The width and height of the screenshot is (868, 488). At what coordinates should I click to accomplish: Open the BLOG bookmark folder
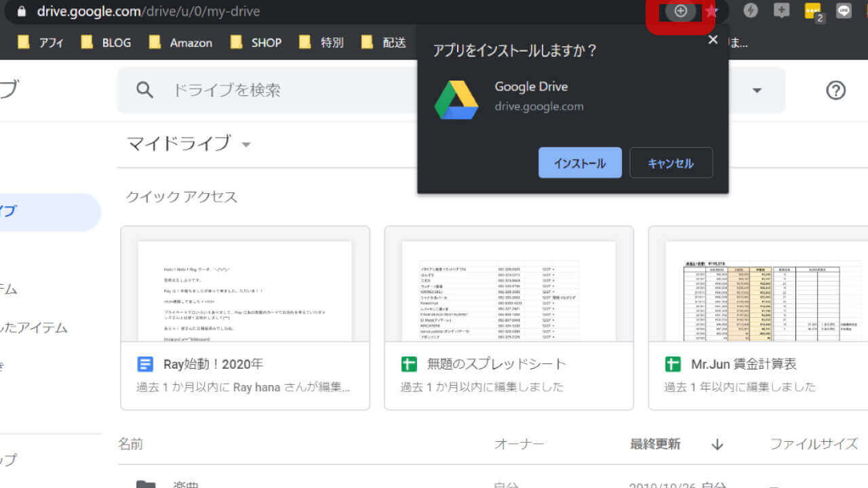coord(107,43)
